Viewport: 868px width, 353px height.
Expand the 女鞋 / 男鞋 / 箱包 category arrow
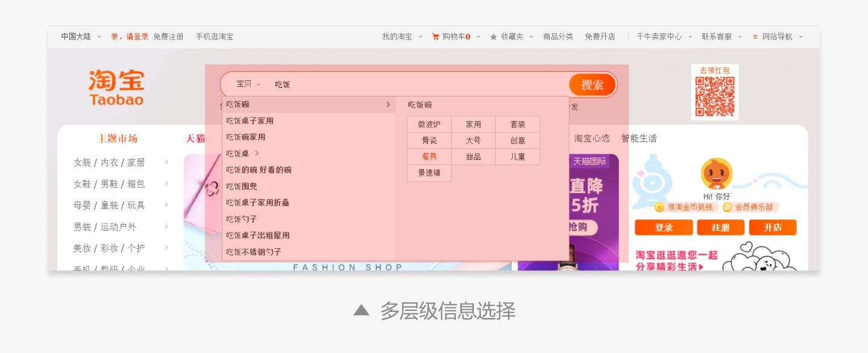click(x=166, y=184)
